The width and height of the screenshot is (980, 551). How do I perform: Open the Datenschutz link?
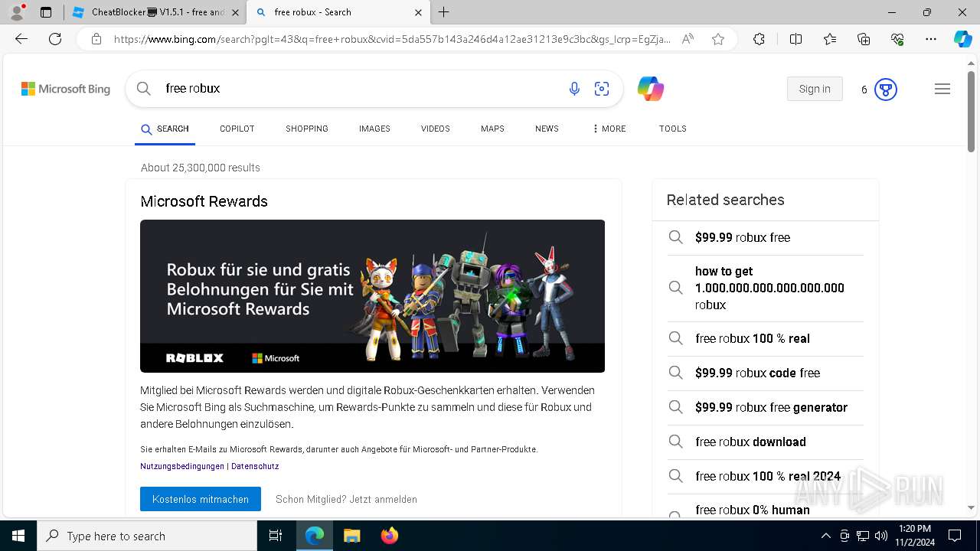255,466
